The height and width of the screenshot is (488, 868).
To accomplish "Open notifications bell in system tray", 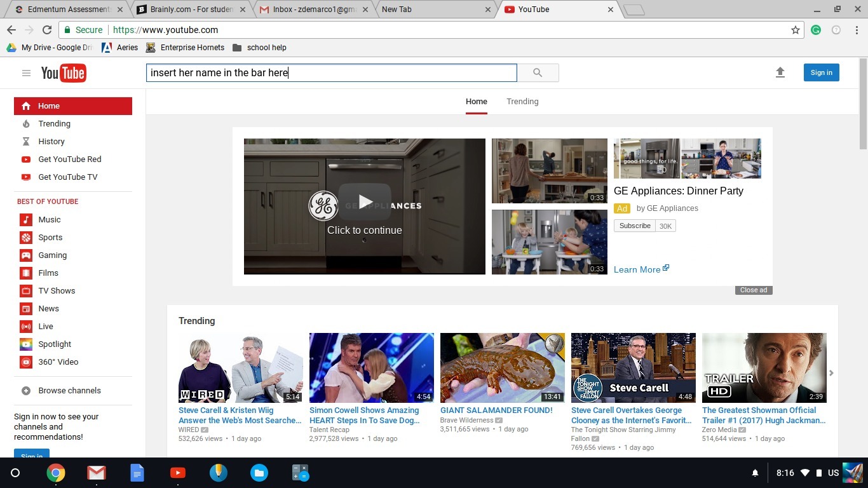I will point(755,473).
